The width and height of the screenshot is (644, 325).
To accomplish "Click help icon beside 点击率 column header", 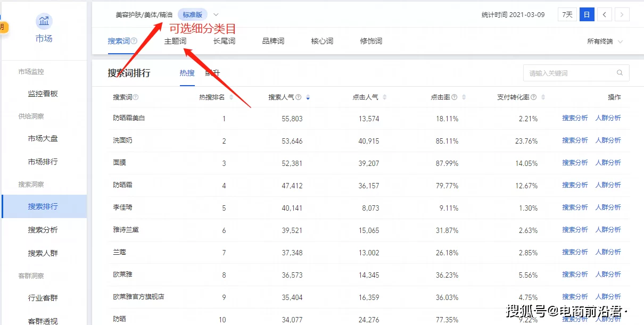I will pos(455,97).
